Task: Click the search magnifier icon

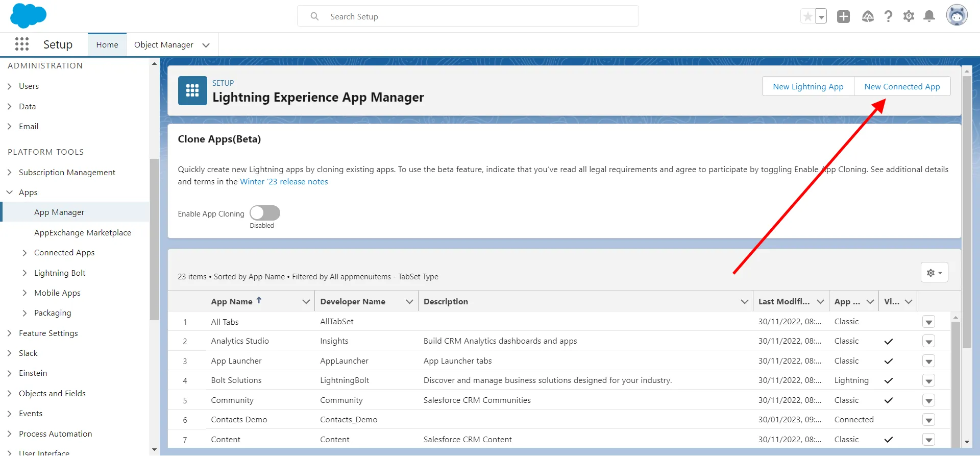Action: coord(314,16)
